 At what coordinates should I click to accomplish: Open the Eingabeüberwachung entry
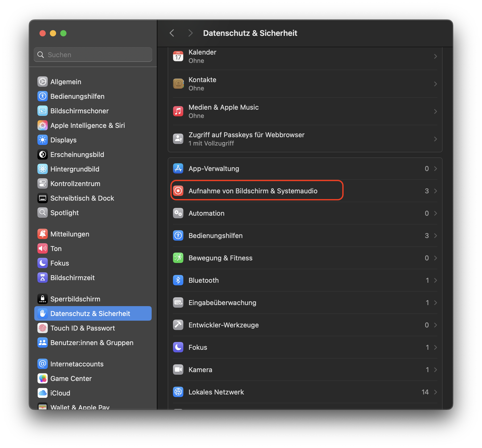click(222, 302)
